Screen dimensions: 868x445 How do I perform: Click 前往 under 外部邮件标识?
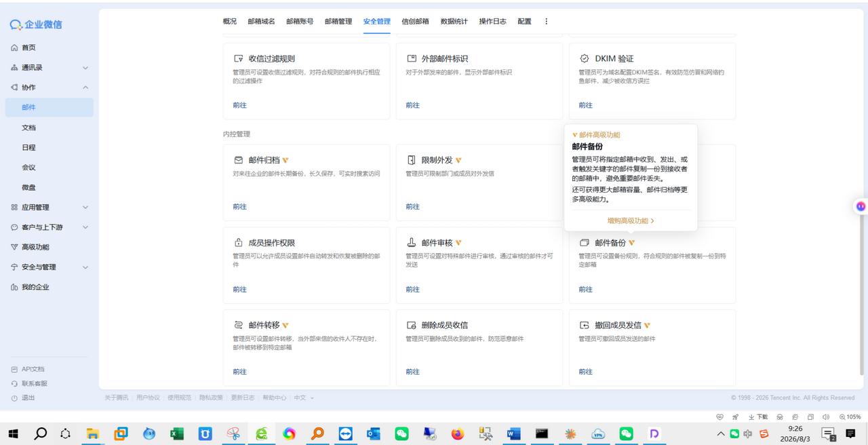(x=412, y=105)
